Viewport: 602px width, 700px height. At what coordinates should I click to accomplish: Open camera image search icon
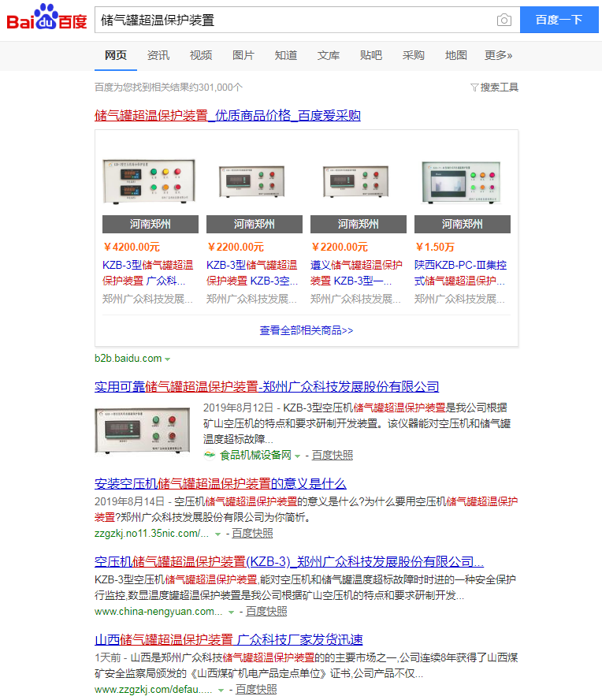tap(504, 20)
